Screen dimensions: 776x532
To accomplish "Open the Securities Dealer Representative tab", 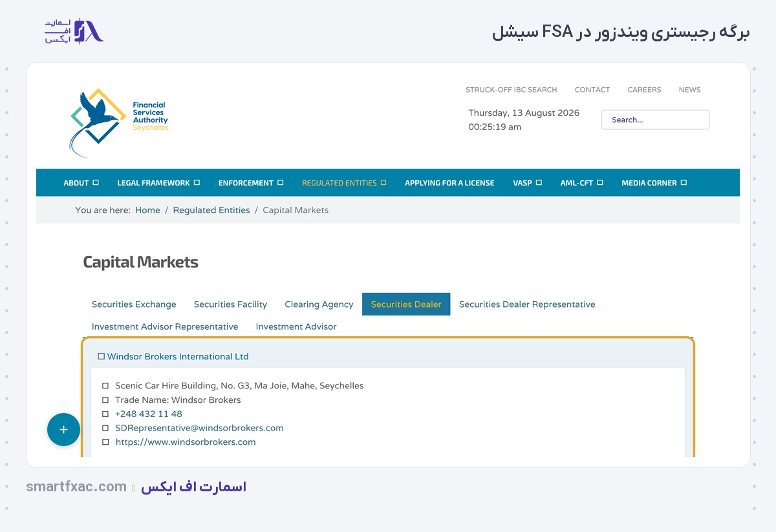I will point(527,304).
